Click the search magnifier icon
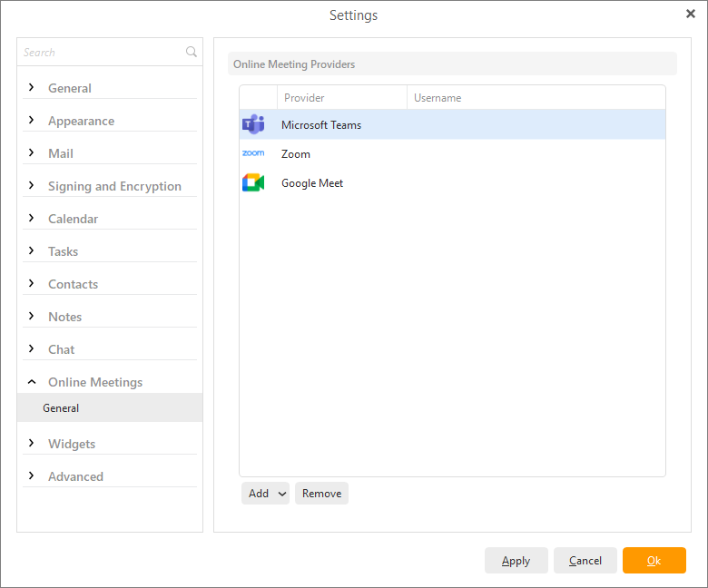 coord(192,53)
